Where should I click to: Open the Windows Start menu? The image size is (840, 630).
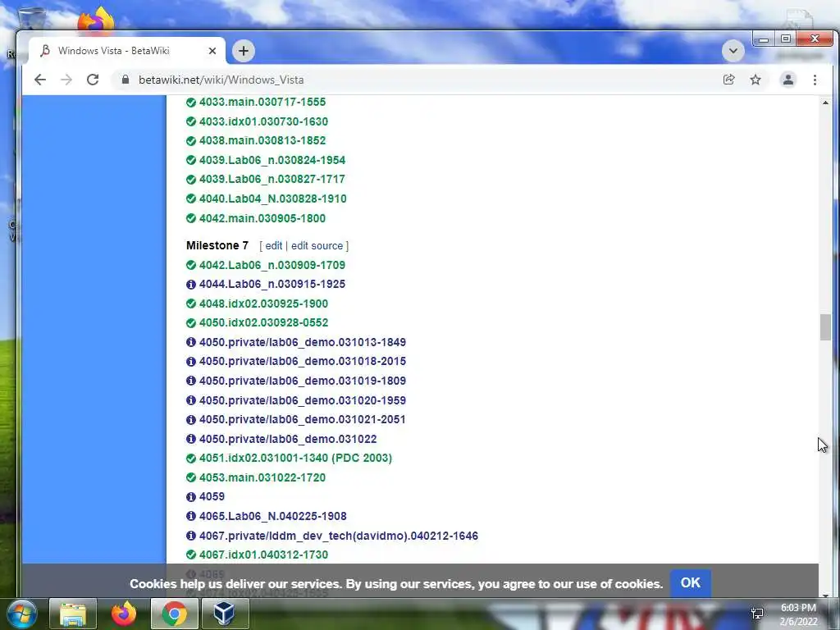pyautogui.click(x=22, y=614)
